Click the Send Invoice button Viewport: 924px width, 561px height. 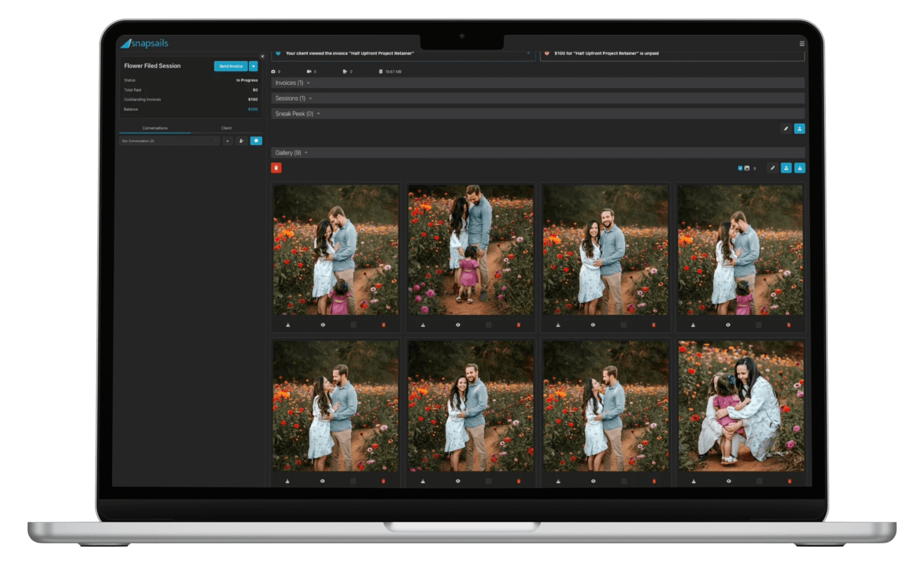(230, 66)
